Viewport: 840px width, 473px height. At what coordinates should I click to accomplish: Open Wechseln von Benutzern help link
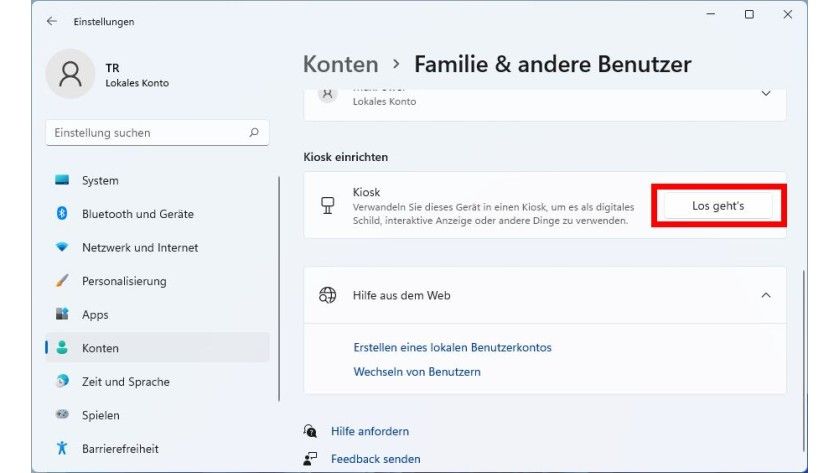click(x=417, y=372)
